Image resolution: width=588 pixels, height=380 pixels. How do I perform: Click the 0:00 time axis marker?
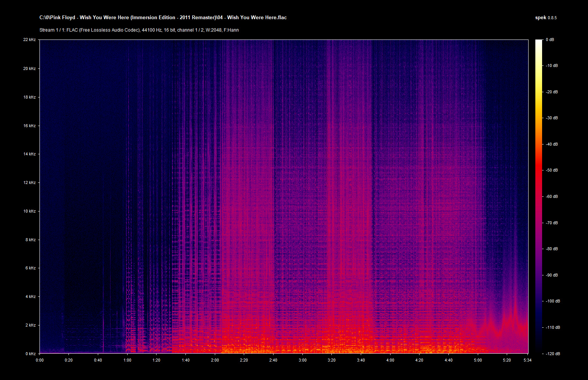(x=40, y=360)
